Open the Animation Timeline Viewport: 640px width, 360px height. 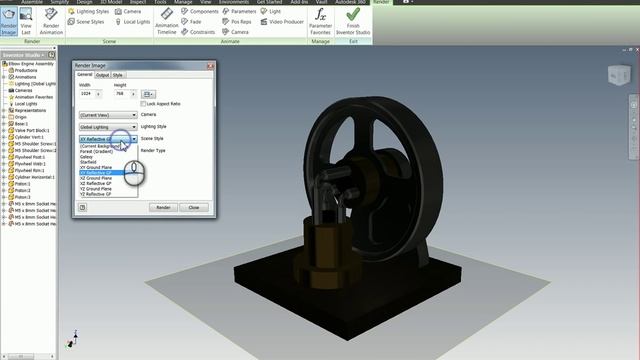[167, 22]
